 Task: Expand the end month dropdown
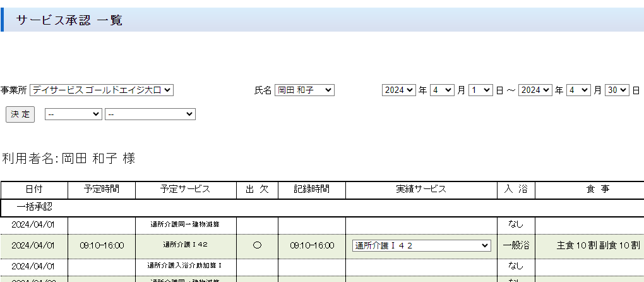click(578, 90)
